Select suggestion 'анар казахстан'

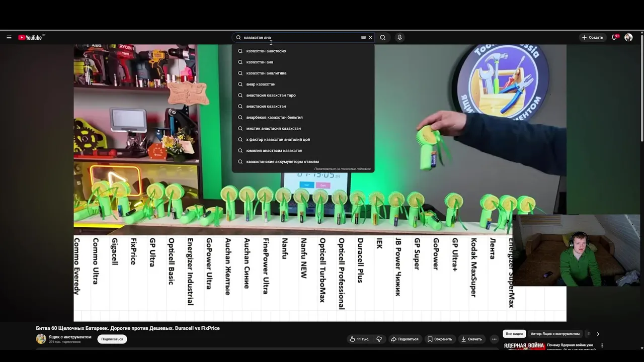click(x=303, y=84)
